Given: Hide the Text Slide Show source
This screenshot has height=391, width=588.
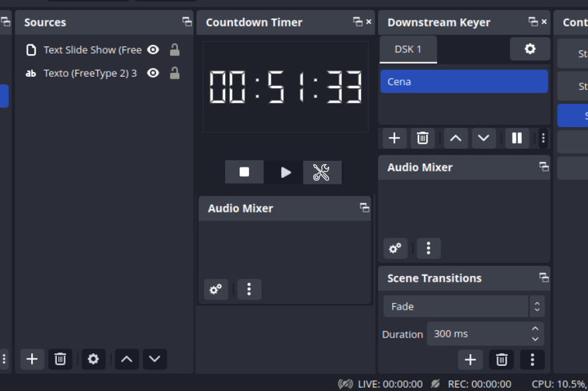Looking at the screenshot, I should tap(153, 50).
